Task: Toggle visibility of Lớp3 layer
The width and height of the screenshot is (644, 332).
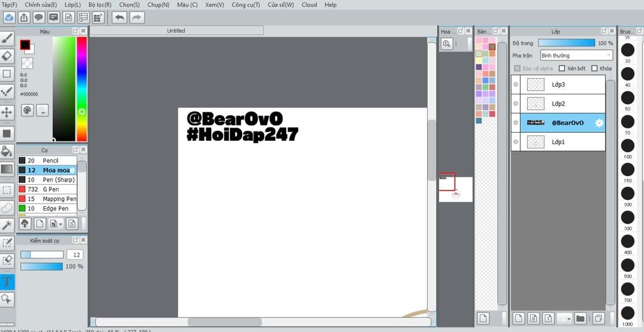Action: pos(516,85)
